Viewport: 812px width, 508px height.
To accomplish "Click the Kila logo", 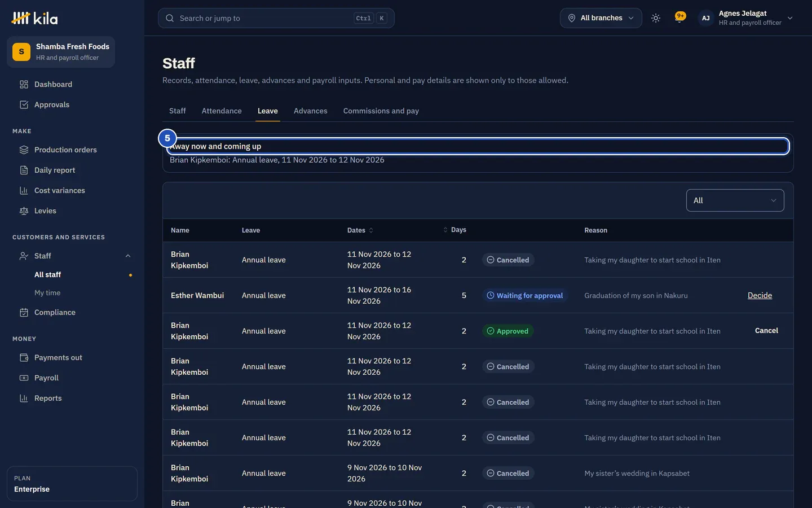I will (x=35, y=18).
